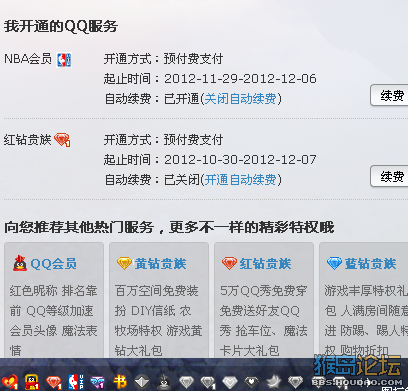Renew NBA会员 with its 续费 button

[x=389, y=96]
